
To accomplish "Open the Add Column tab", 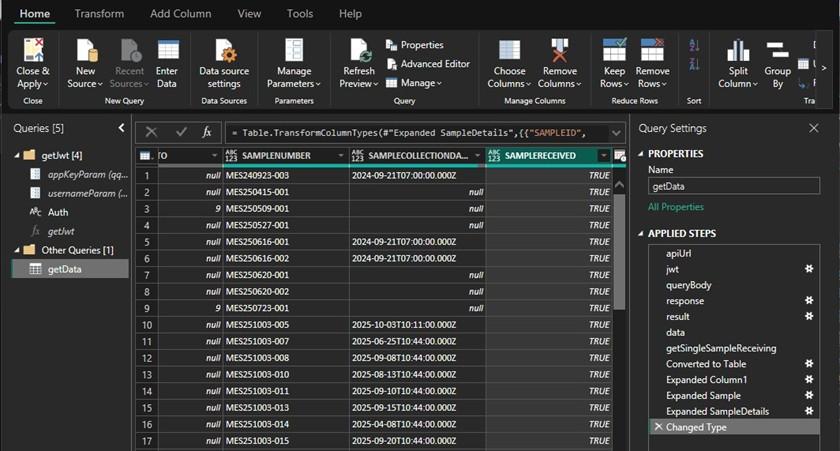I will tap(180, 14).
